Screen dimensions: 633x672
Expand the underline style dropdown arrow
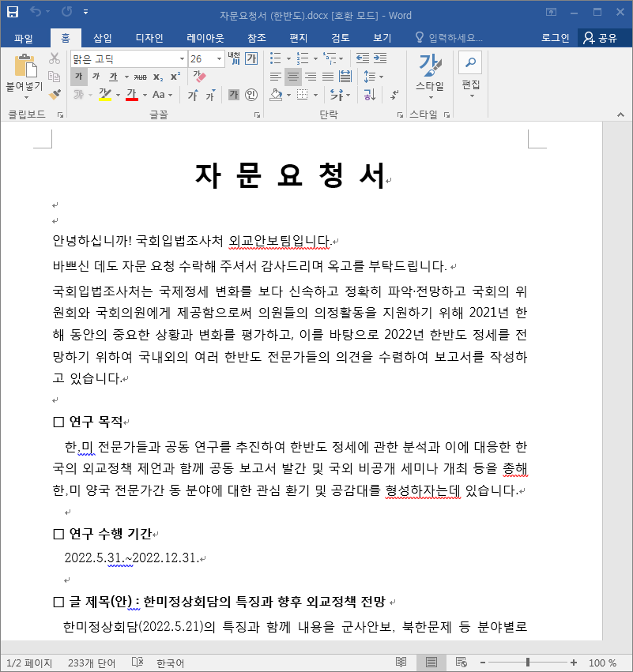pyautogui.click(x=126, y=77)
